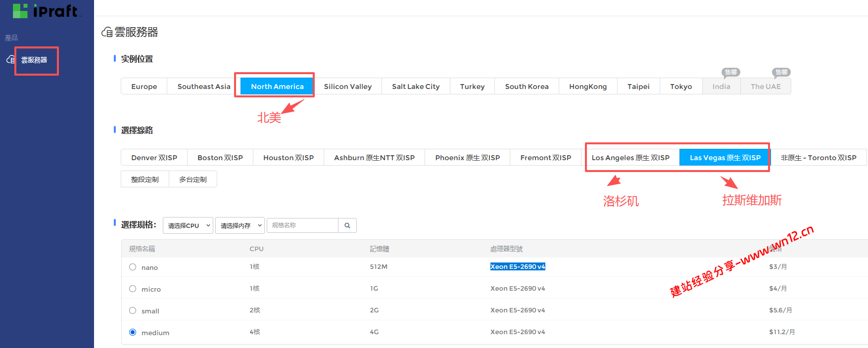Switch to the Europe location tab
This screenshot has width=868, height=348.
pyautogui.click(x=144, y=87)
